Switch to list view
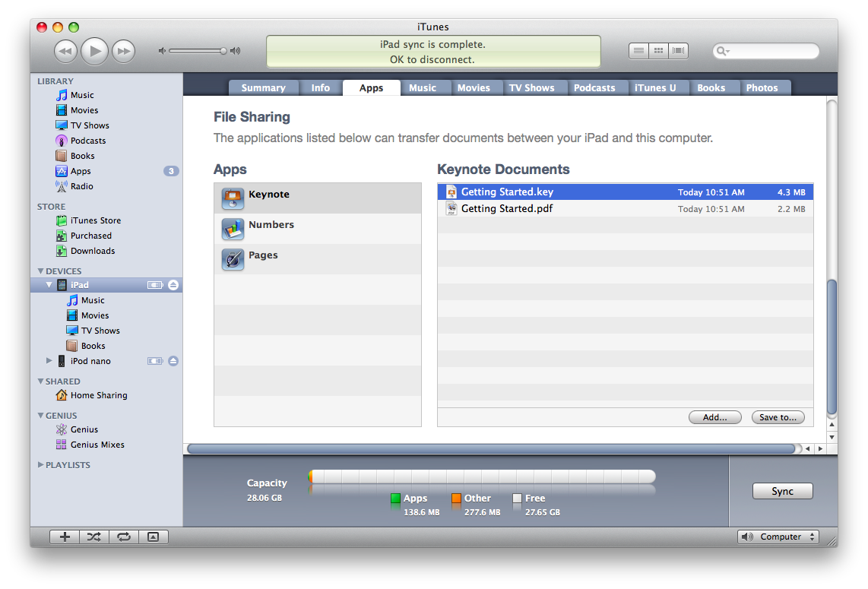Viewport: 868px width, 589px height. point(638,51)
